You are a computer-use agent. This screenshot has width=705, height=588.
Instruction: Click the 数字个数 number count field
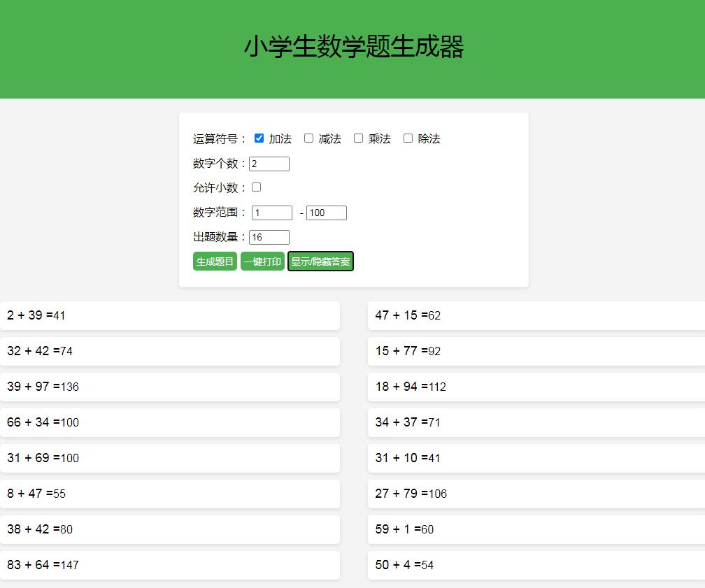269,164
